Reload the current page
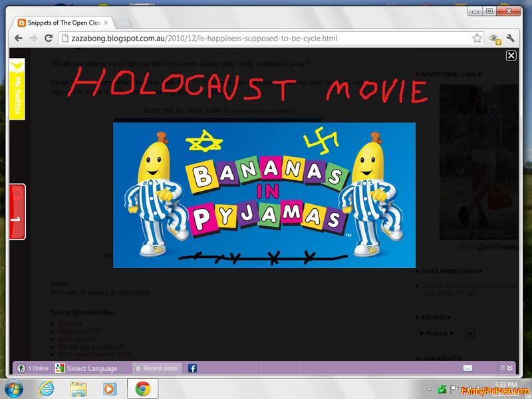Image resolution: width=532 pixels, height=399 pixels. point(47,39)
